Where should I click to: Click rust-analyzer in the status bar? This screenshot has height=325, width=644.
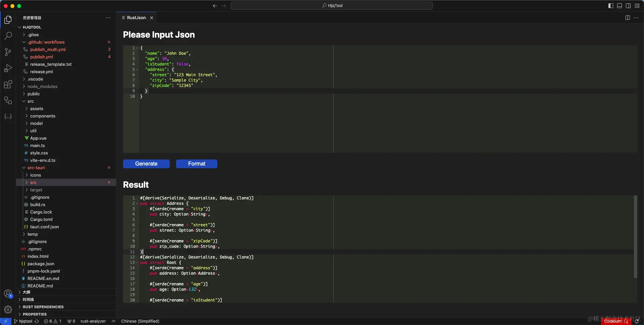click(93, 321)
